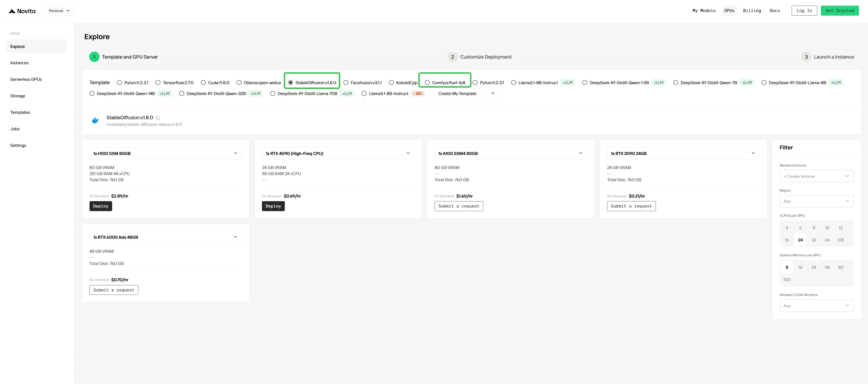Click step 3 Launch a Instance
Image resolution: width=868 pixels, height=384 pixels.
[x=828, y=57]
